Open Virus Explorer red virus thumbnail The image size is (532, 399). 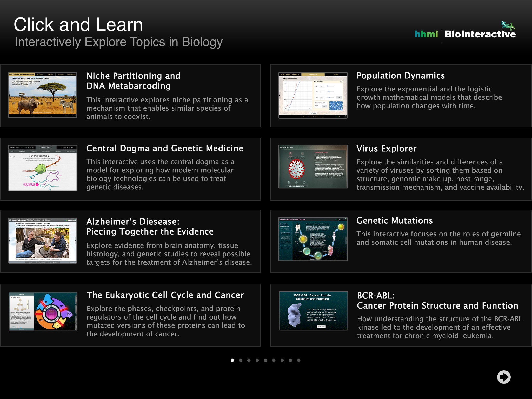point(313,167)
